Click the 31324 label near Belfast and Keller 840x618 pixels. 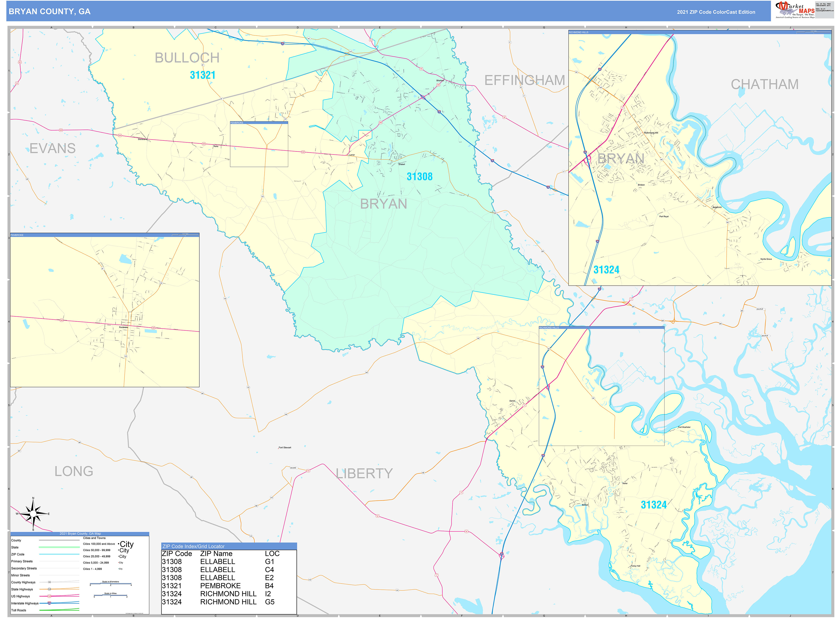[654, 505]
